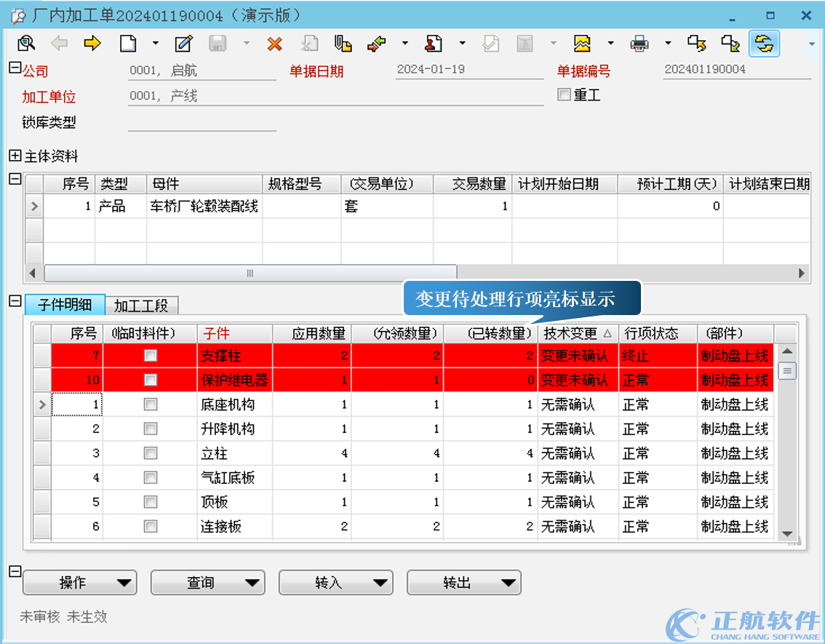The height and width of the screenshot is (644, 825).
Task: Switch to the 加工工段 tab
Action: coord(142,306)
